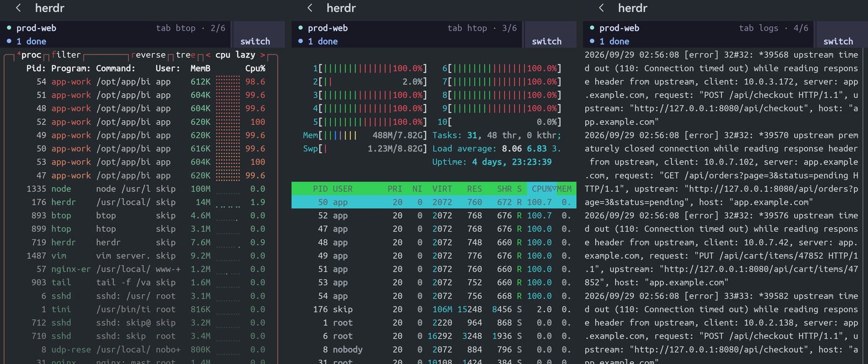The image size is (868, 364).
Task: Select the nginx-er process row pid 57
Action: pos(140,269)
